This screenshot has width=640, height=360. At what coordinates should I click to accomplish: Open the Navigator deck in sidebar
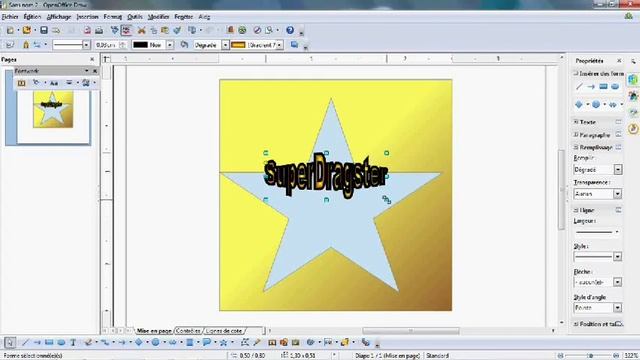coord(633,129)
